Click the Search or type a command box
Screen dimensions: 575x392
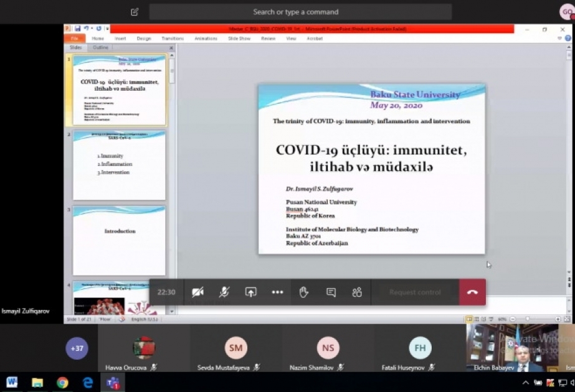(300, 12)
